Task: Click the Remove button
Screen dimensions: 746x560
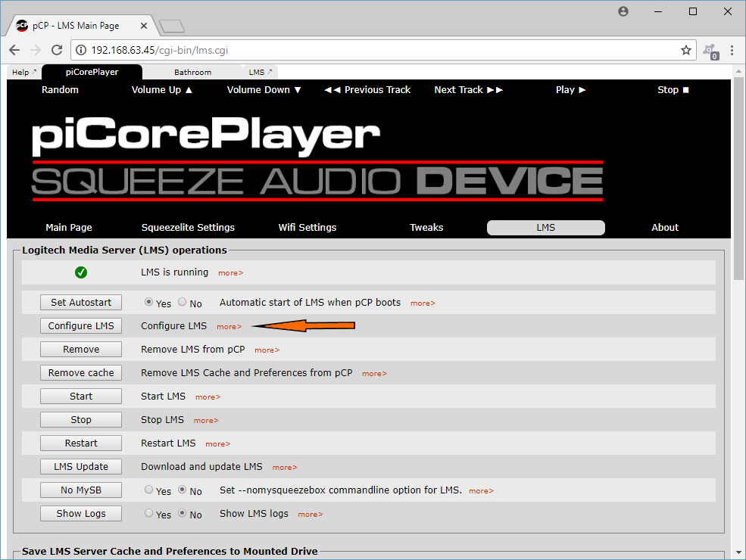Action: 81,350
